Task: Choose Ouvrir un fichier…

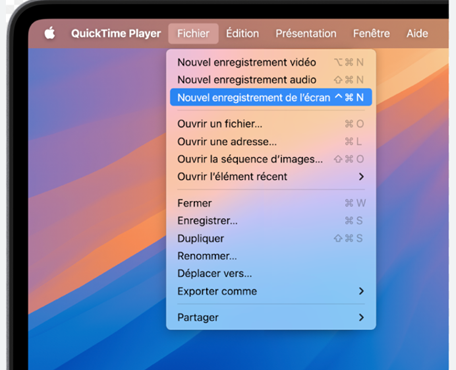Action: click(271, 124)
